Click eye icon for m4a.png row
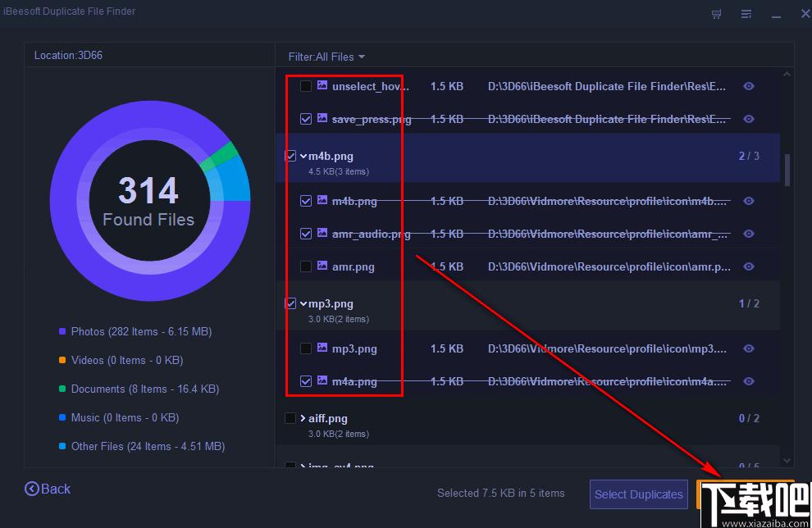This screenshot has width=812, height=528. (x=748, y=381)
